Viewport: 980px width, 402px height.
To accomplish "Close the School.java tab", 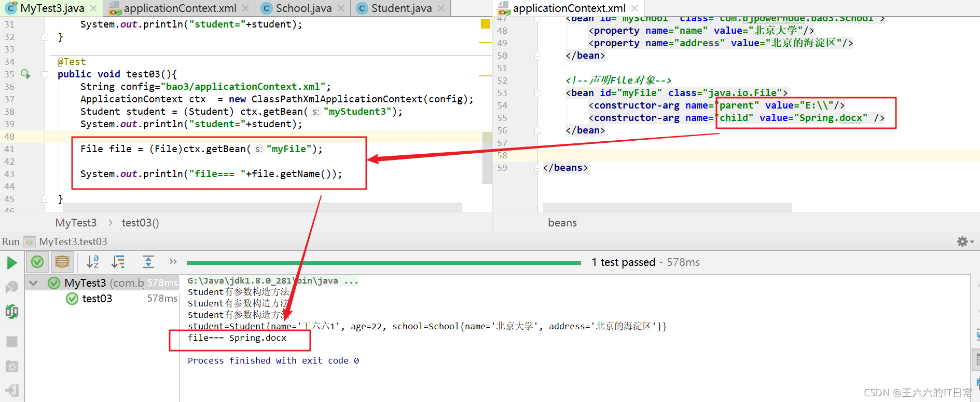I will coord(341,8).
